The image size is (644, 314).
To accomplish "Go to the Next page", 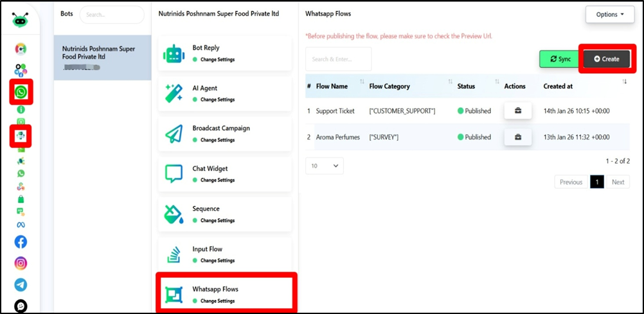I will [x=617, y=182].
